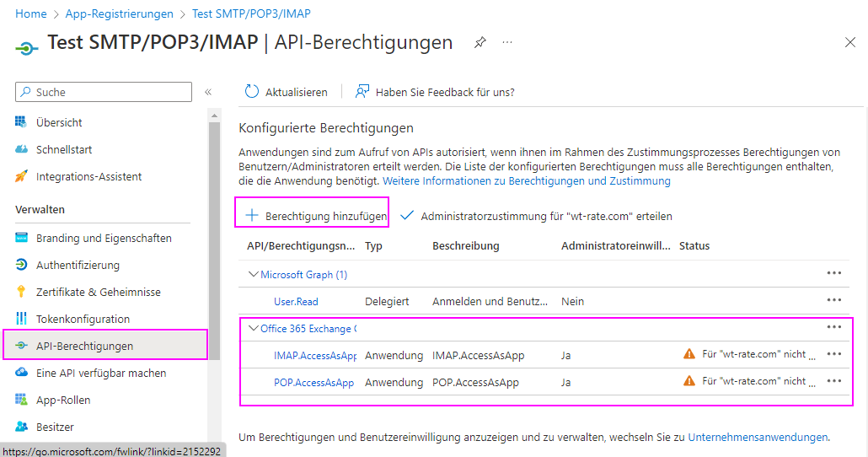The width and height of the screenshot is (868, 457).
Task: Click Haben Sie Feedback für uns?
Action: [x=435, y=92]
